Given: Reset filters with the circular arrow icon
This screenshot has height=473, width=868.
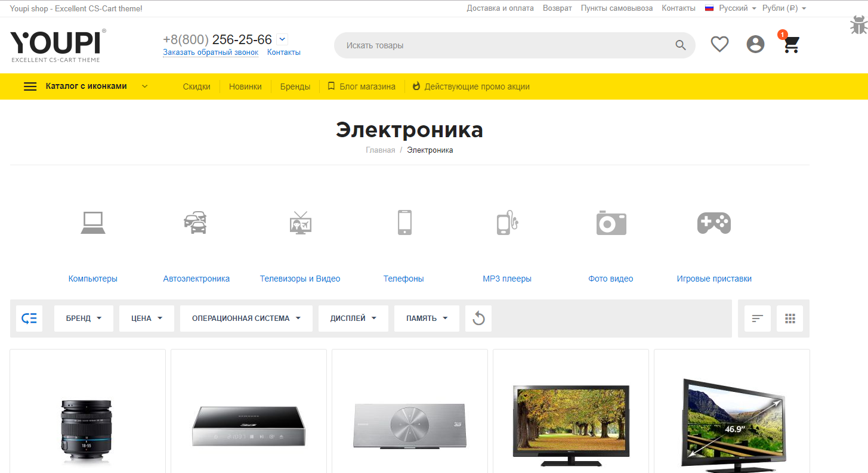Looking at the screenshot, I should coord(478,319).
